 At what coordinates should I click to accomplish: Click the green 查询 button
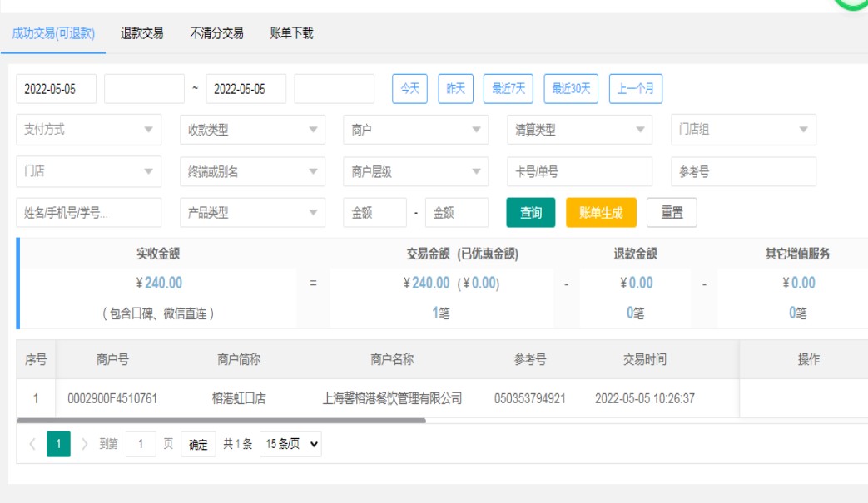531,213
